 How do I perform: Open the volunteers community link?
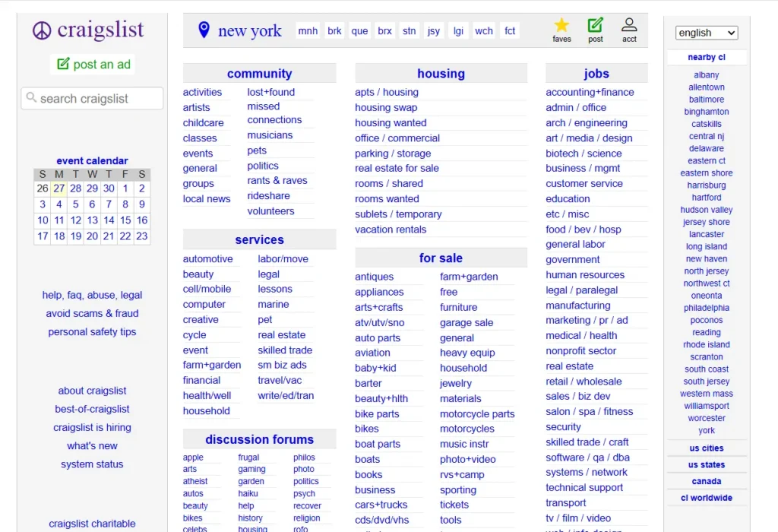coord(271,211)
